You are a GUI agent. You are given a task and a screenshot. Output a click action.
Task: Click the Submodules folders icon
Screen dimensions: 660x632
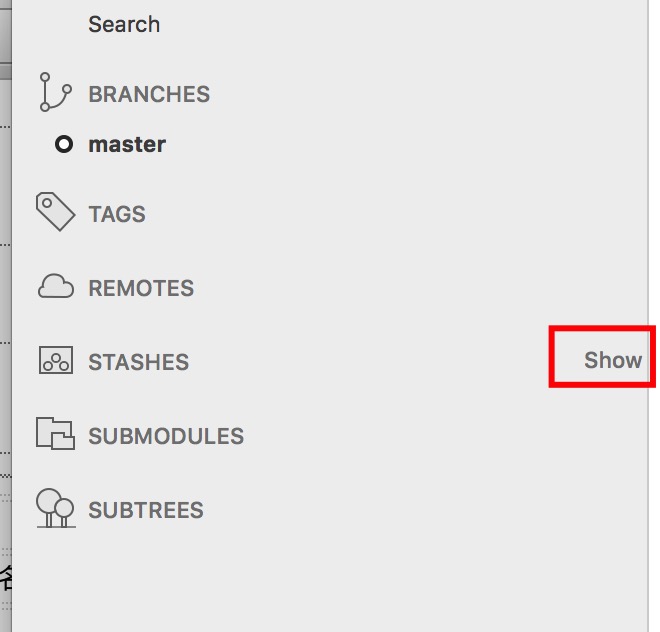(x=55, y=433)
